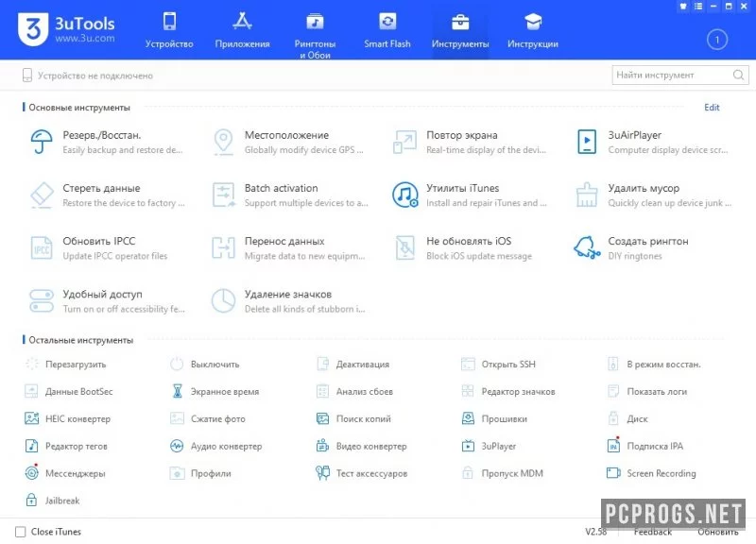Viewport: 756px width, 544px height.
Task: Click the Найти инструмент search field
Action: click(680, 76)
